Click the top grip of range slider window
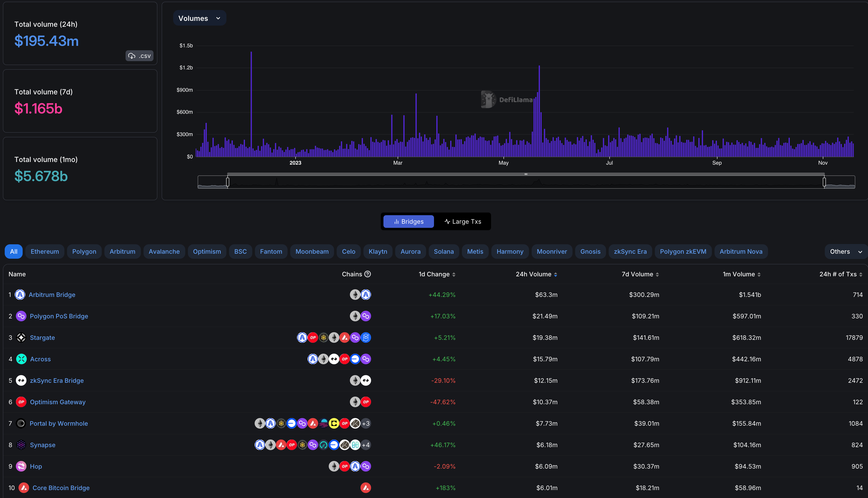The image size is (868, 498). [526, 174]
